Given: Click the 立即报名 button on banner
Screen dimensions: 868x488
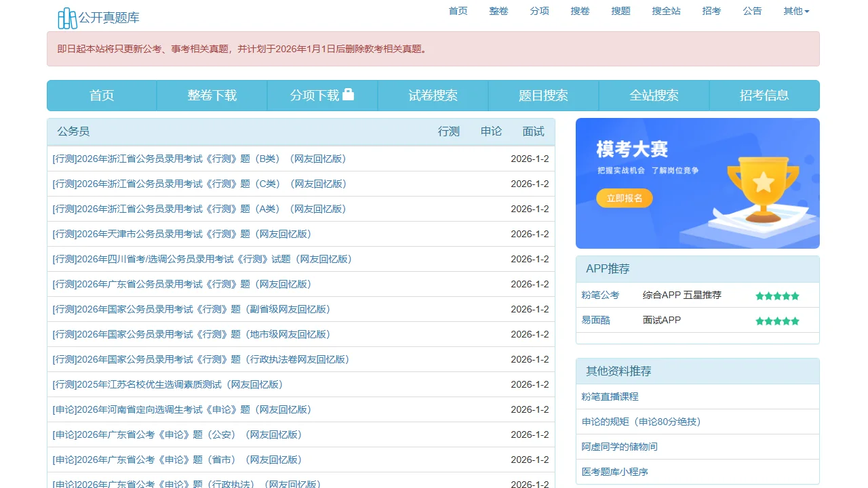Looking at the screenshot, I should click(624, 198).
